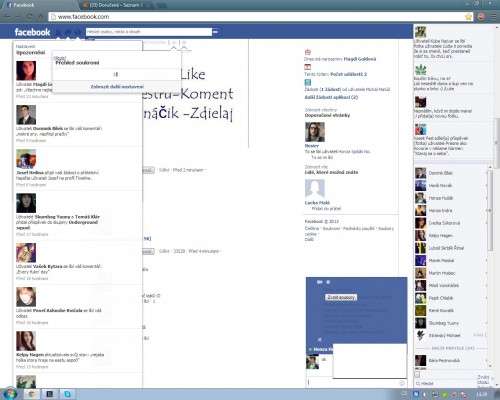Viewport: 500px width, 400px height.
Task: Click the calendar events icon
Action: (x=308, y=67)
